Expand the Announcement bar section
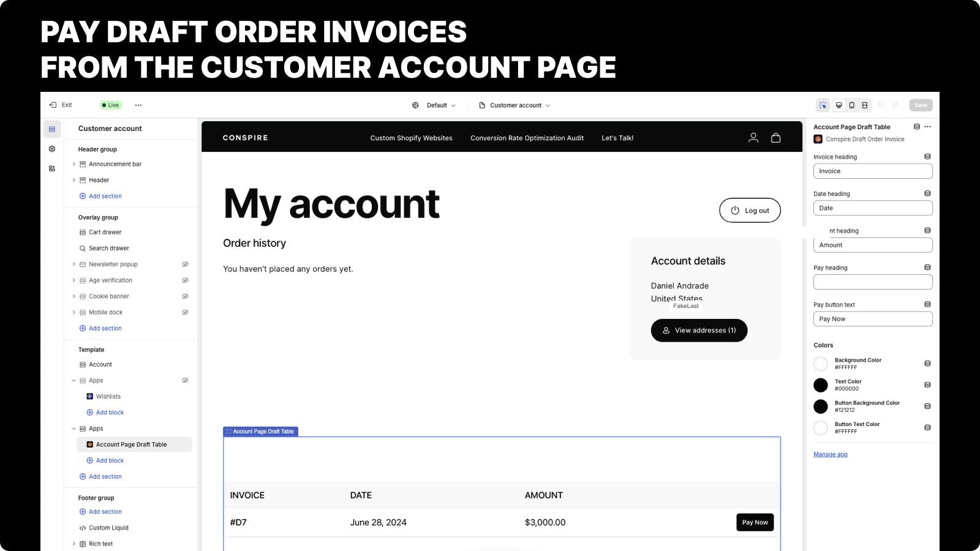 click(74, 164)
